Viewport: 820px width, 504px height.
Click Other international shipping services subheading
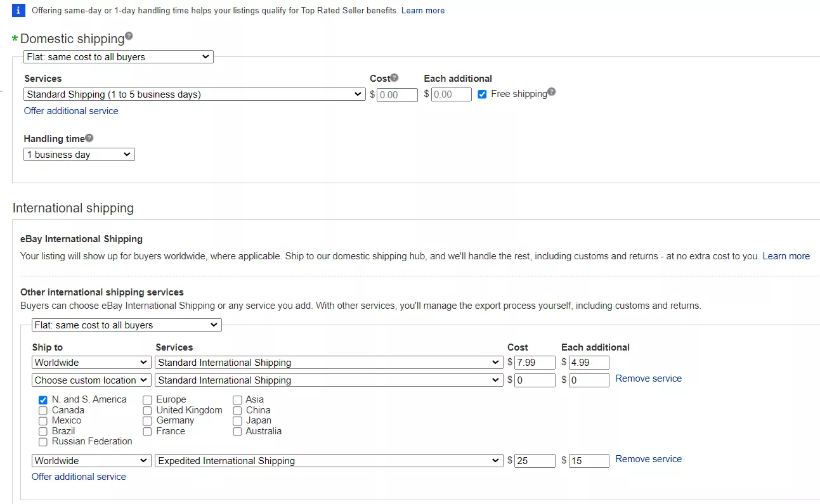click(102, 292)
